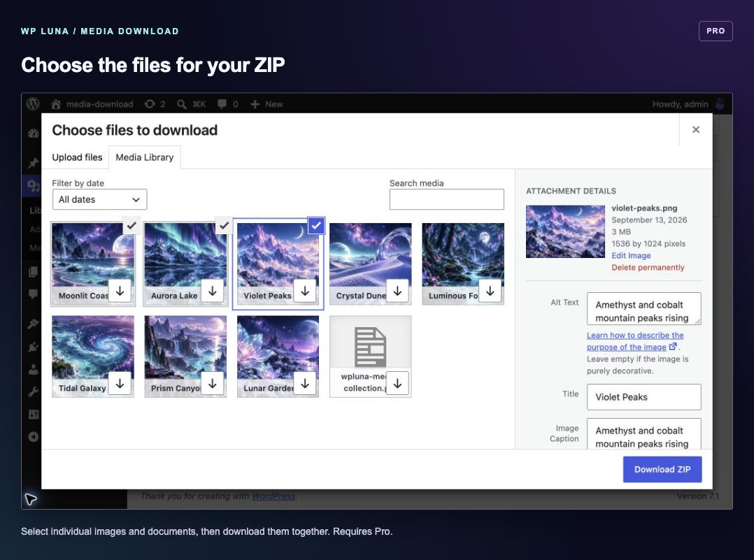Deselect Moonlit Coast using its checkmark
This screenshot has width=754, height=560.
[131, 225]
